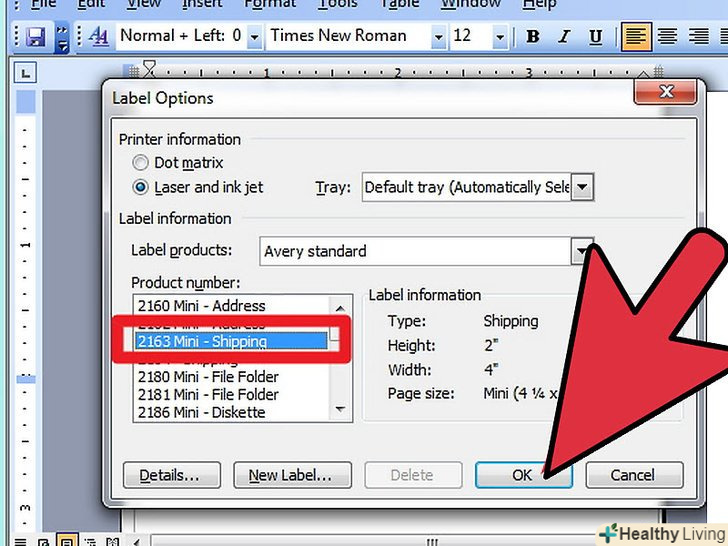728x546 pixels.
Task: Open the Label products dropdown
Action: click(581, 251)
